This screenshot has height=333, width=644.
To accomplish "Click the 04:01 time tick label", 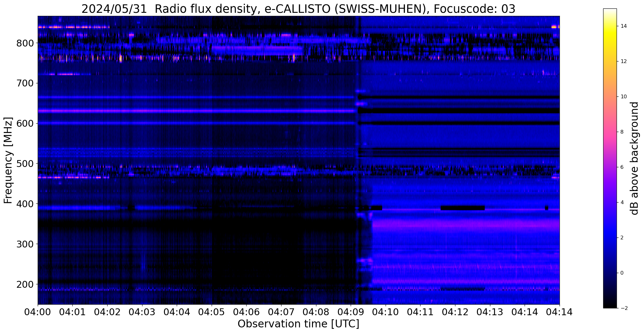I will [x=73, y=312].
